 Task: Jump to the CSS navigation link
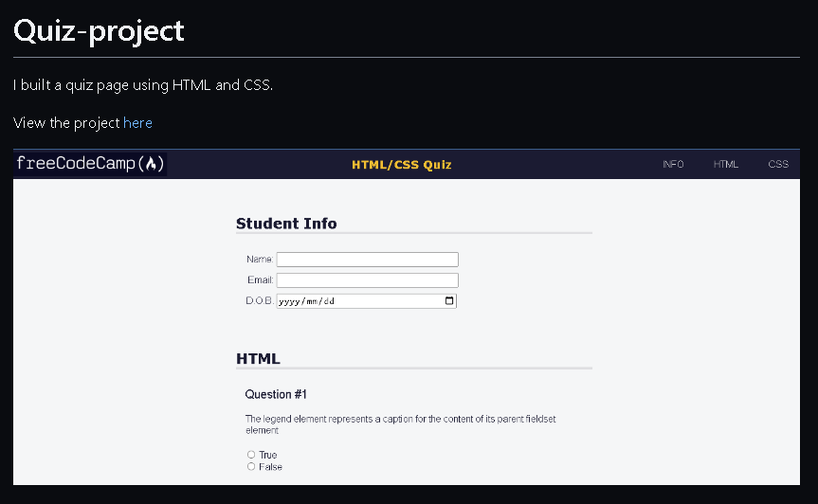[x=778, y=164]
